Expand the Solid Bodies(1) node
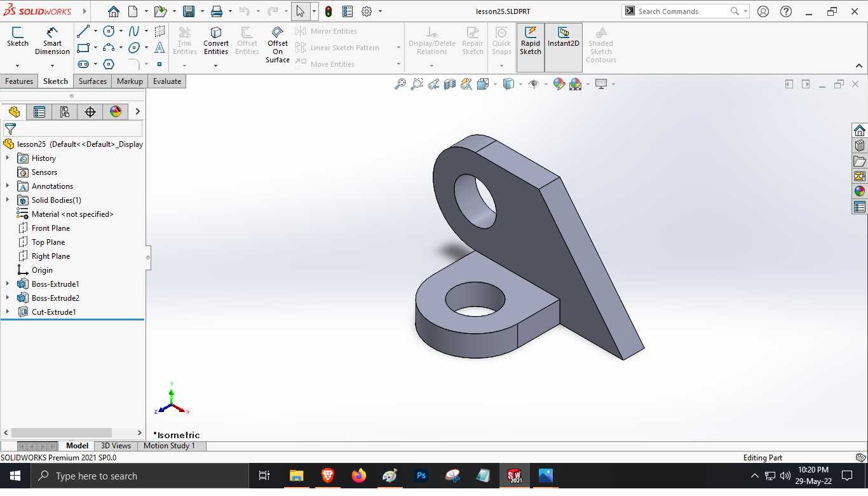The width and height of the screenshot is (868, 496). 8,200
